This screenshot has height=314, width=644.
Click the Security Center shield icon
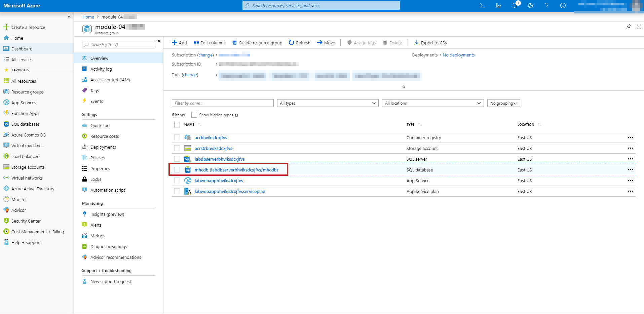point(6,221)
